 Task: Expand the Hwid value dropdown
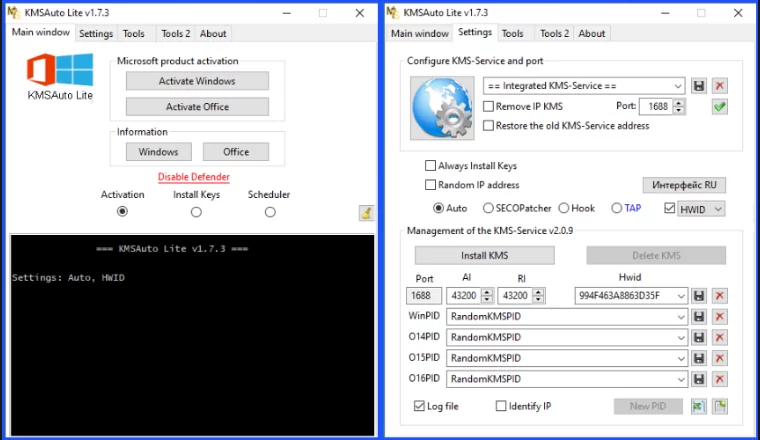(681, 296)
